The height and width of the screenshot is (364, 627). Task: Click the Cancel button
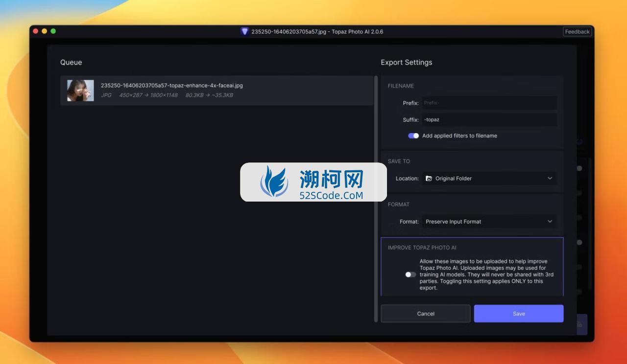426,314
